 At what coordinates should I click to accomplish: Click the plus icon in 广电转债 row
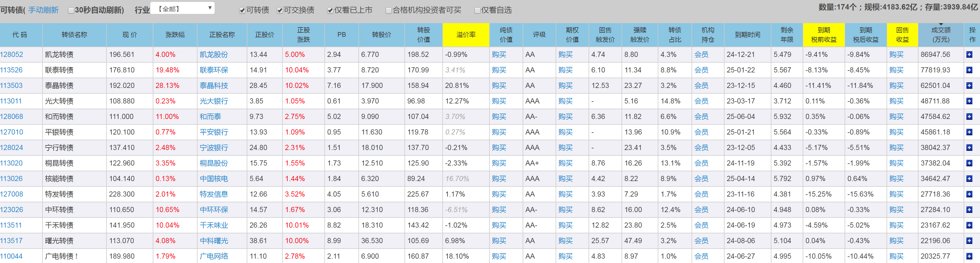coord(969,256)
